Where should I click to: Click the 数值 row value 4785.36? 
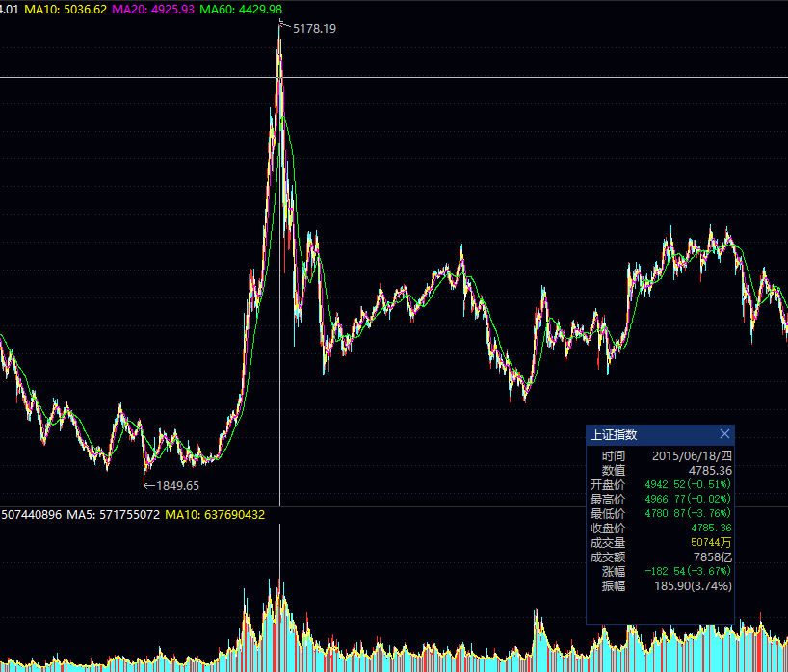click(x=710, y=471)
